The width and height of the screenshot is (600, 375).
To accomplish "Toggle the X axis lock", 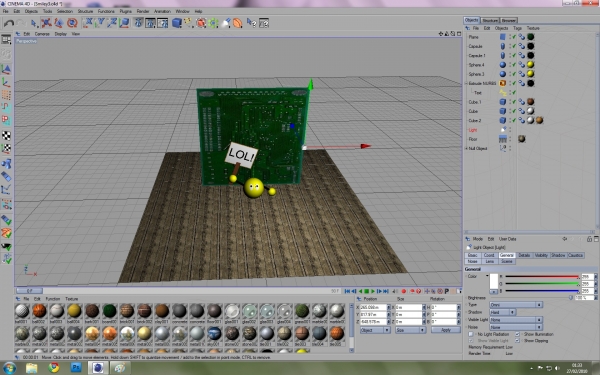I will [x=89, y=23].
